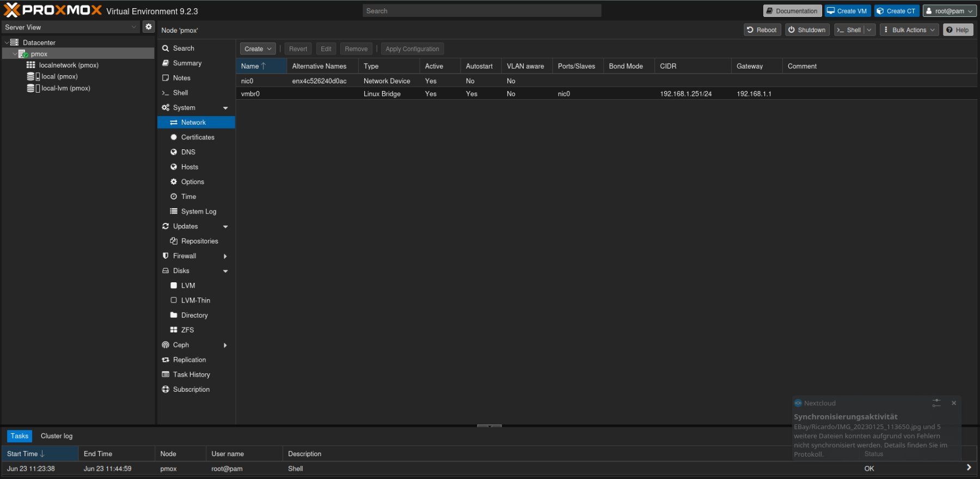980x479 pixels.
Task: Open the Server View settings gear
Action: click(x=149, y=27)
